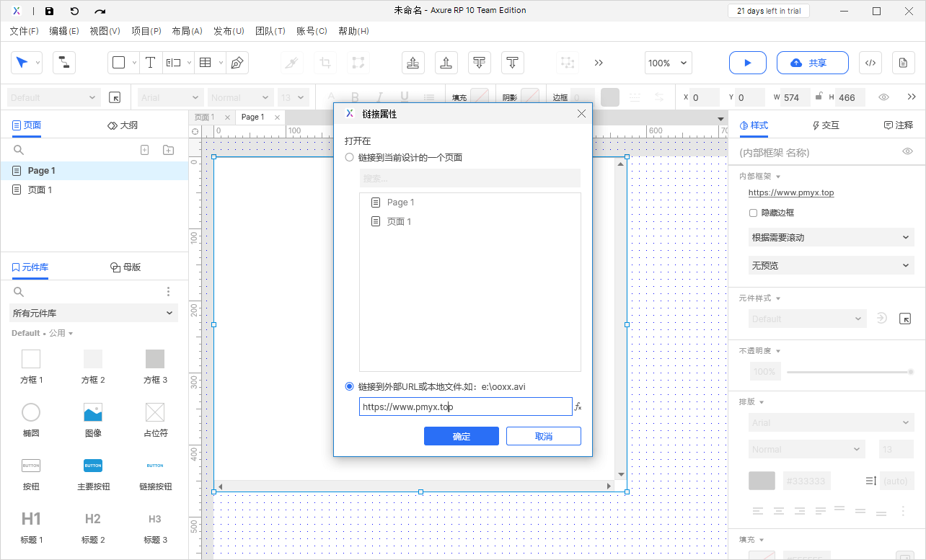Click the preview play button
This screenshot has width=926, height=560.
[x=747, y=63]
